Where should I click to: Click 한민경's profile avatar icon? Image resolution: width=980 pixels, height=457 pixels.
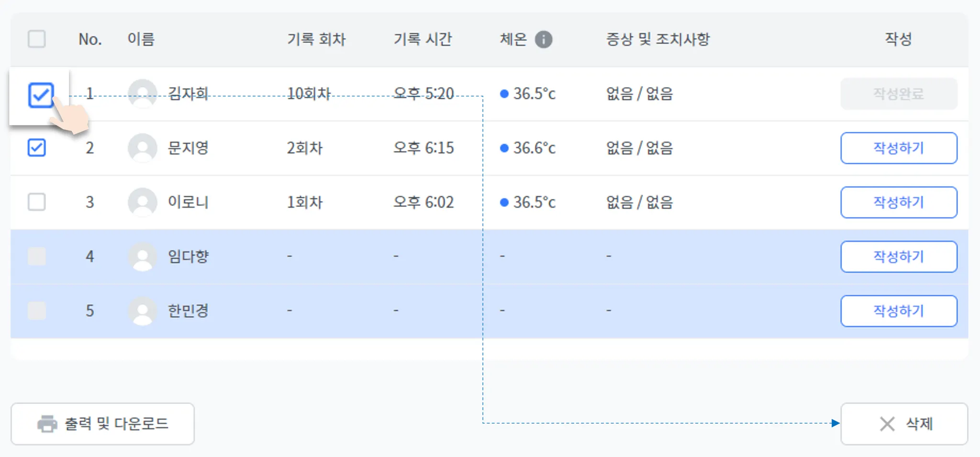(143, 311)
